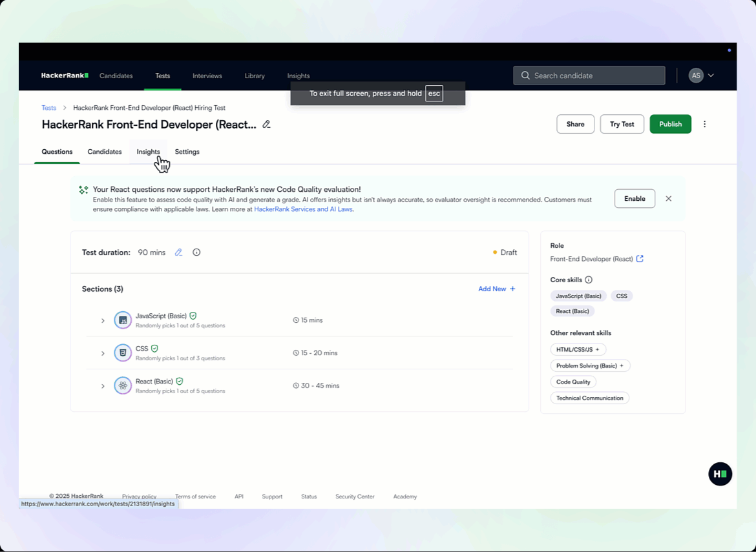Click the HackerRank logo in the navbar
756x552 pixels.
pos(65,76)
